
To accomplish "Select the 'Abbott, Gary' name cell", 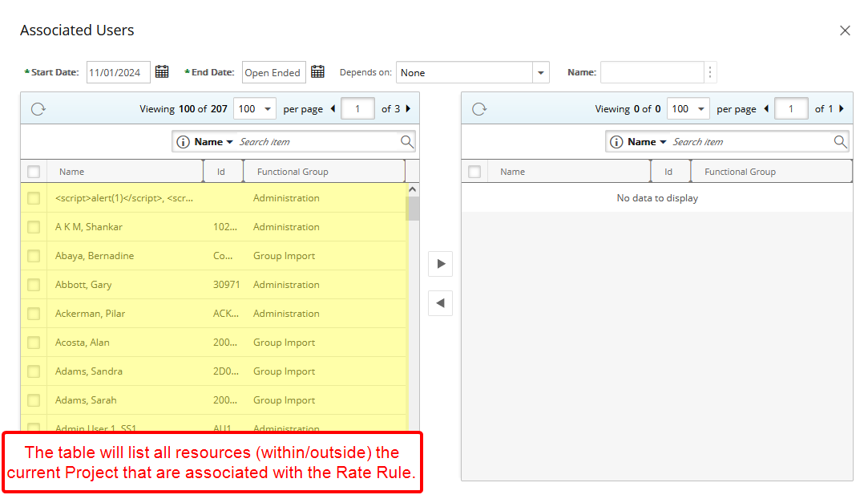I will pos(83,285).
